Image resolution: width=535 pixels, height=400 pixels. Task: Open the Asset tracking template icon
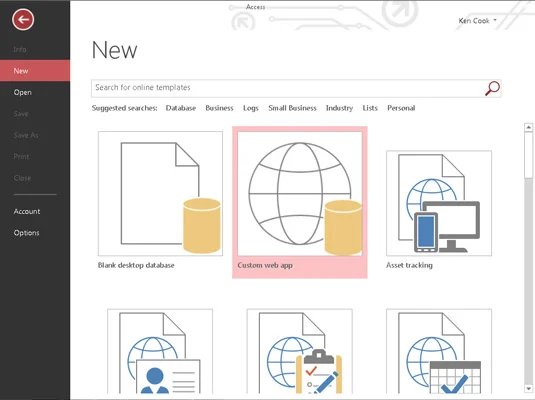(439, 203)
